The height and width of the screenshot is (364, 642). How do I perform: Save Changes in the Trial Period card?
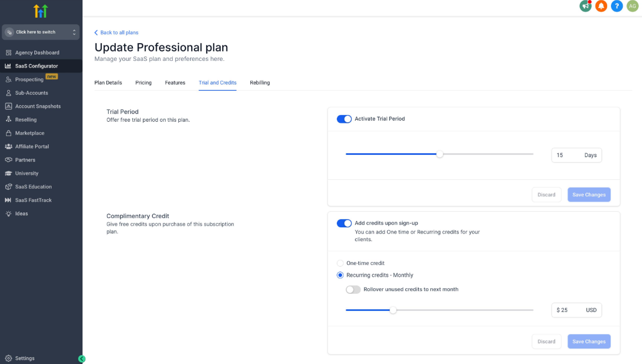[589, 195]
